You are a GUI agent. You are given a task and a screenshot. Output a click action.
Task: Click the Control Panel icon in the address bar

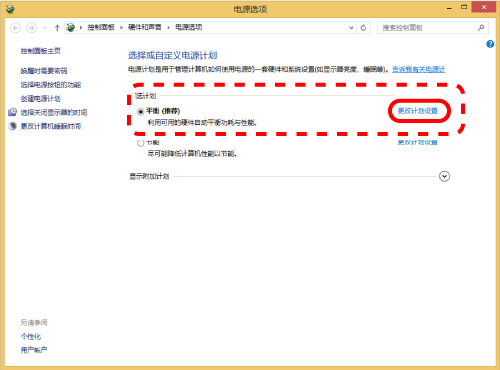pos(70,27)
